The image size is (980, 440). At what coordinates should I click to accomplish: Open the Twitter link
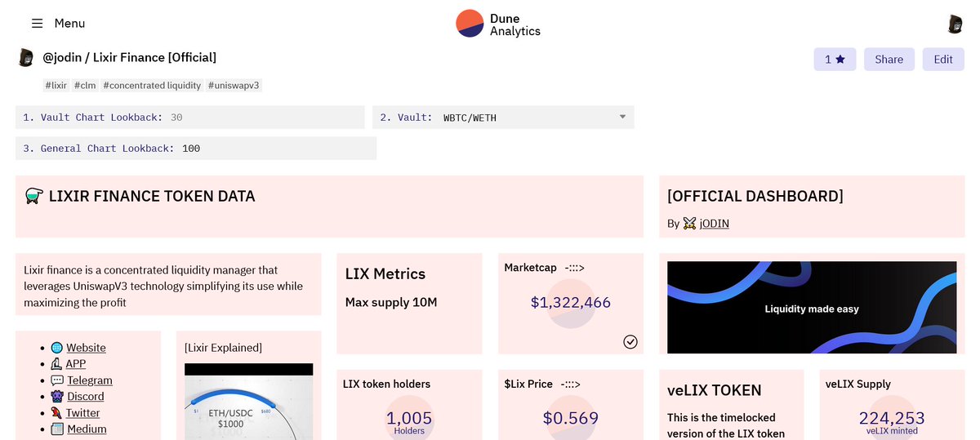tap(82, 413)
